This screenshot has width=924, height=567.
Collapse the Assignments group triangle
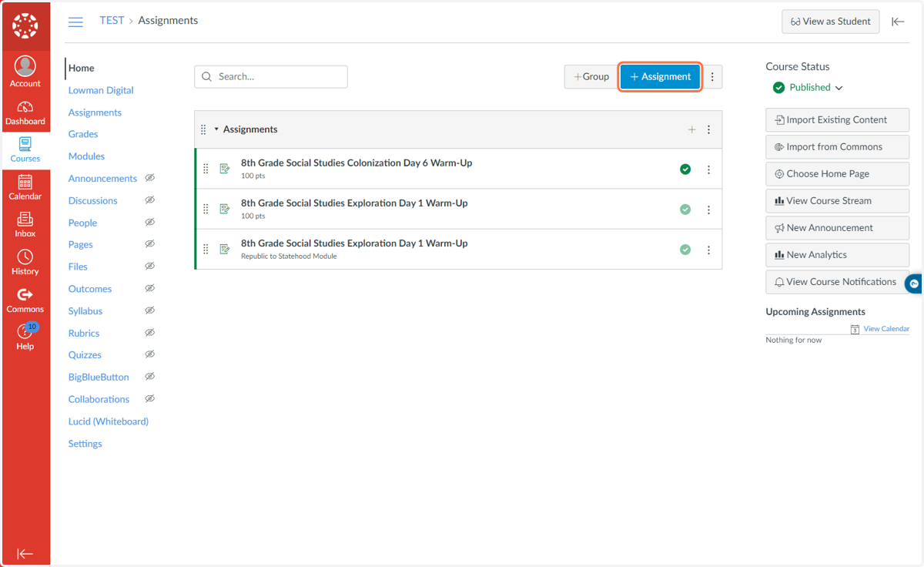pyautogui.click(x=216, y=129)
